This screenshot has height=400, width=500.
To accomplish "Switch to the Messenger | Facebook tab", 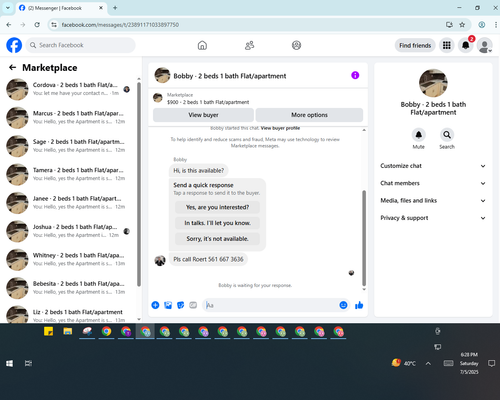I will coord(62,8).
